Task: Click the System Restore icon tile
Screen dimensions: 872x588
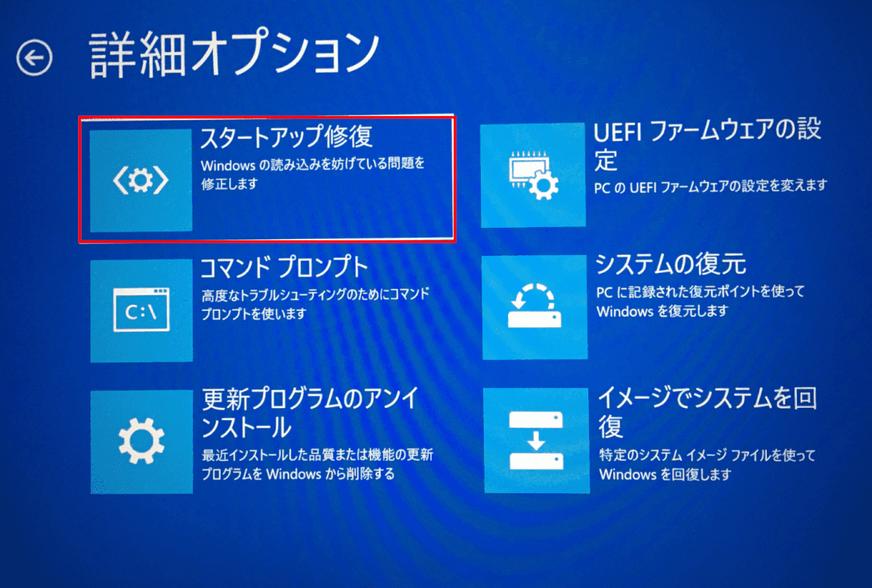Action: tap(535, 307)
